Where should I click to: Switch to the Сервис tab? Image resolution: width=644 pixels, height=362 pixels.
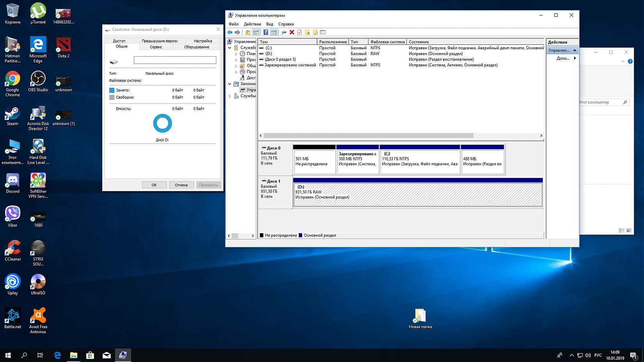(156, 47)
